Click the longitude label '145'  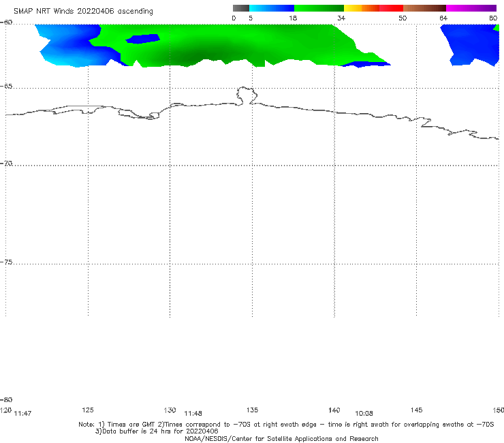[x=417, y=410]
